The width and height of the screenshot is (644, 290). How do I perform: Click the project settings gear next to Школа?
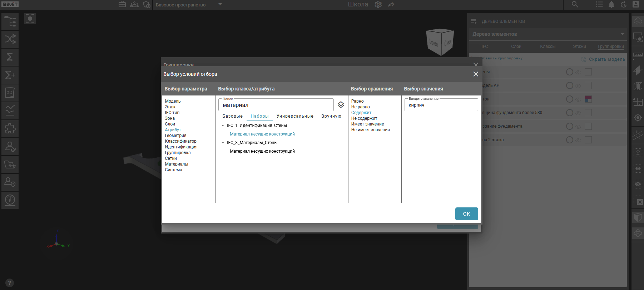coord(378,5)
